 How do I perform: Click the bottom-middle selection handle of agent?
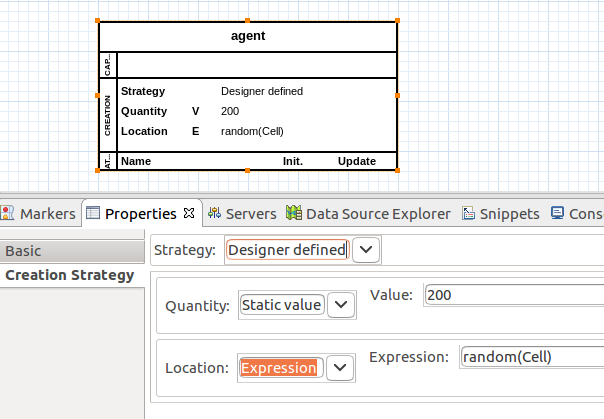click(x=247, y=170)
